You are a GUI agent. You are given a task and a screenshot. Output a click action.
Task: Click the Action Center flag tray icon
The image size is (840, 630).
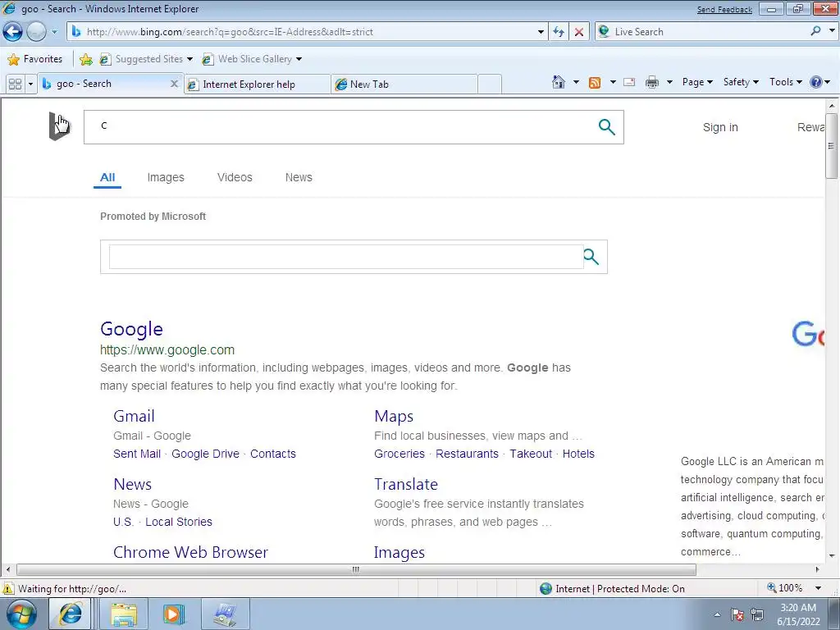pos(737,614)
